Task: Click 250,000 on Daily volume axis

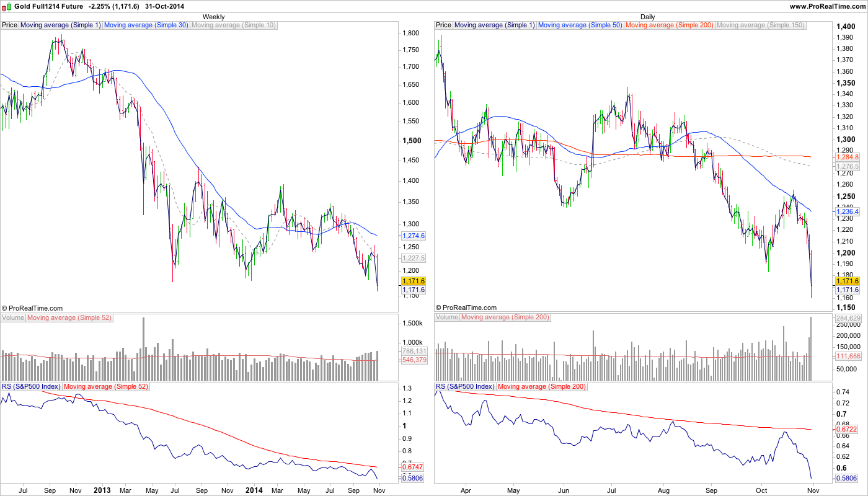Action: 849,324
